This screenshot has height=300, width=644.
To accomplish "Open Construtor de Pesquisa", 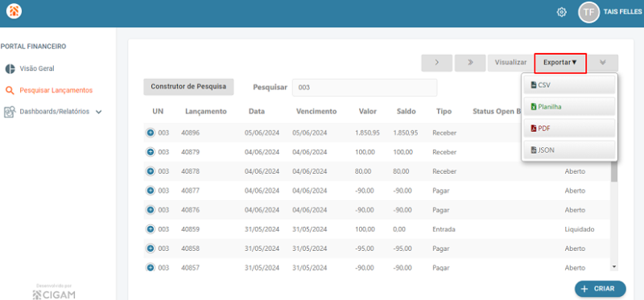I will coord(188,87).
